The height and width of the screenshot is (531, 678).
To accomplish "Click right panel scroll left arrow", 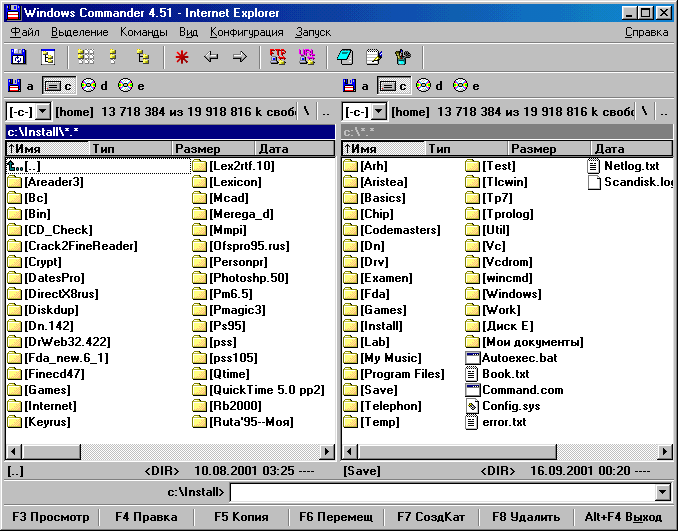I will point(349,452).
